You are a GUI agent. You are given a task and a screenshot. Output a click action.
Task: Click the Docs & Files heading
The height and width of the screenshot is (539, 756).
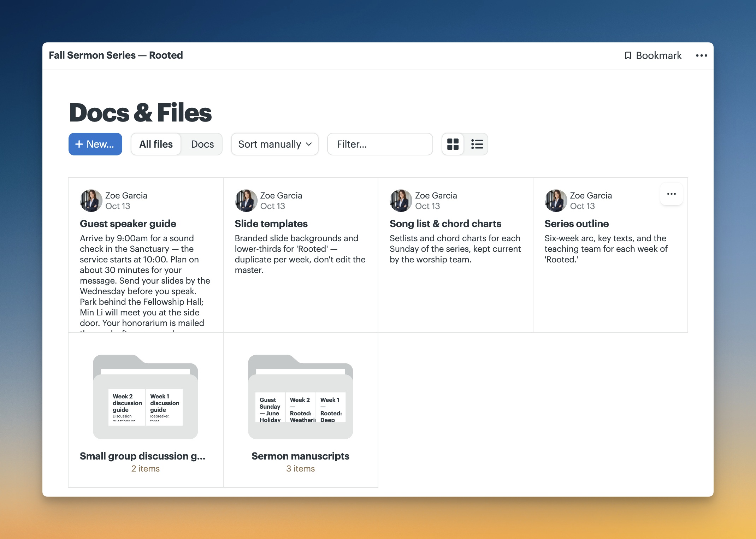coord(141,113)
